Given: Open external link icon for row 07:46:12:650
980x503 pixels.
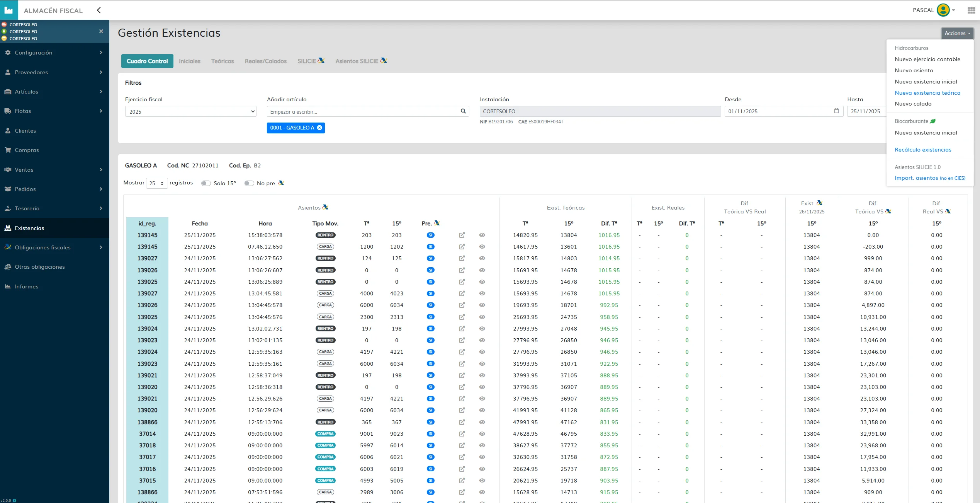Looking at the screenshot, I should [462, 247].
